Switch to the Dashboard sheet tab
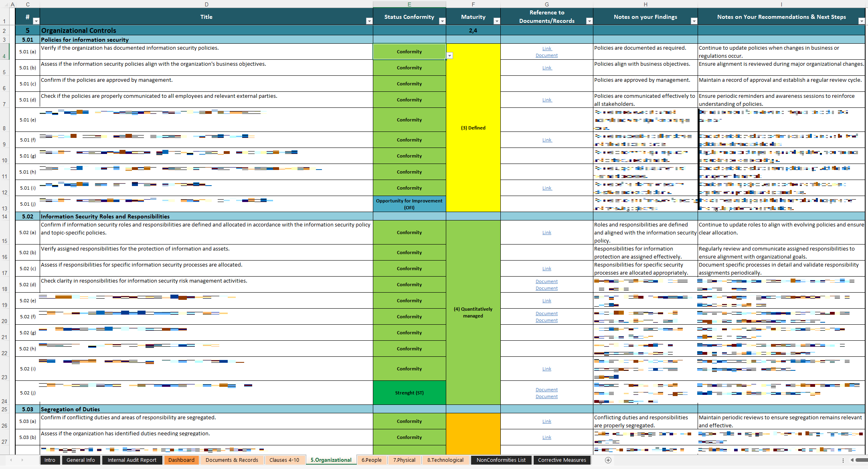868x469 pixels. click(181, 460)
